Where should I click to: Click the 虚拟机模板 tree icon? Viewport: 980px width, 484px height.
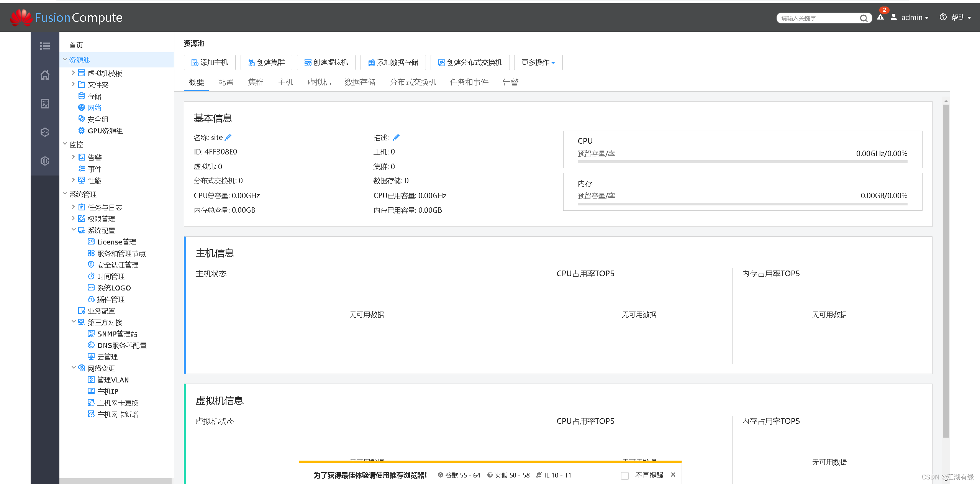(x=82, y=73)
